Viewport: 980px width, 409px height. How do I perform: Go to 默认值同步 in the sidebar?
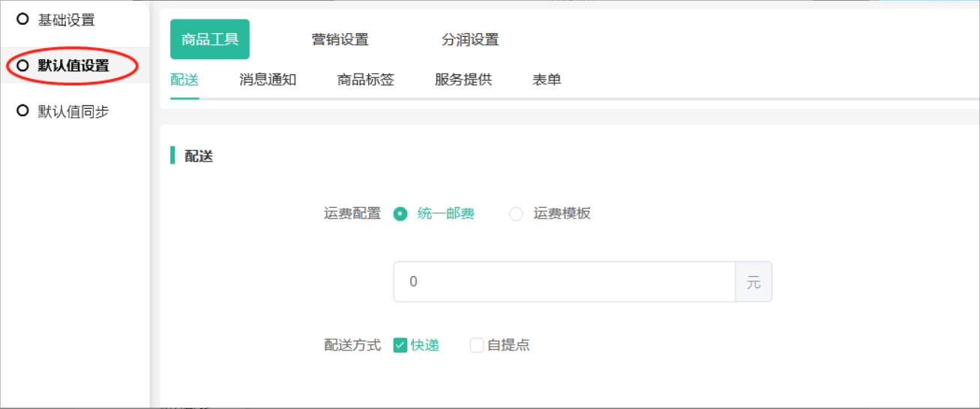point(73,112)
